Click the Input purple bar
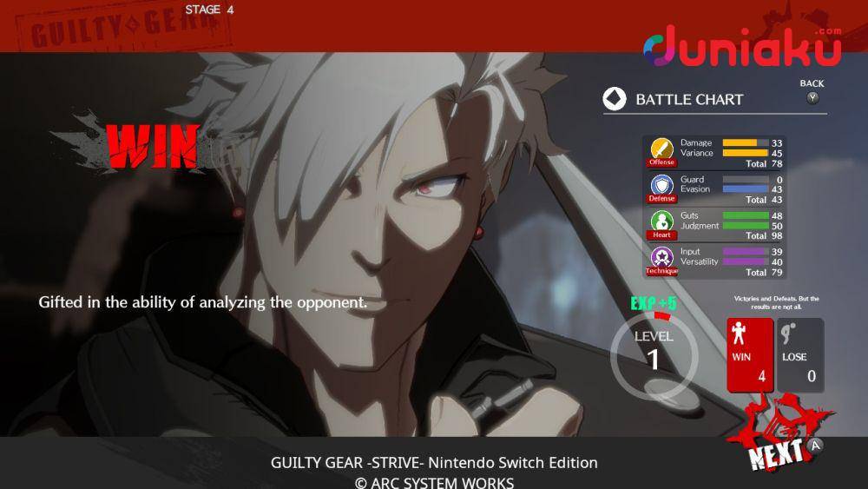Screen dimensions: 868x489 point(745,251)
